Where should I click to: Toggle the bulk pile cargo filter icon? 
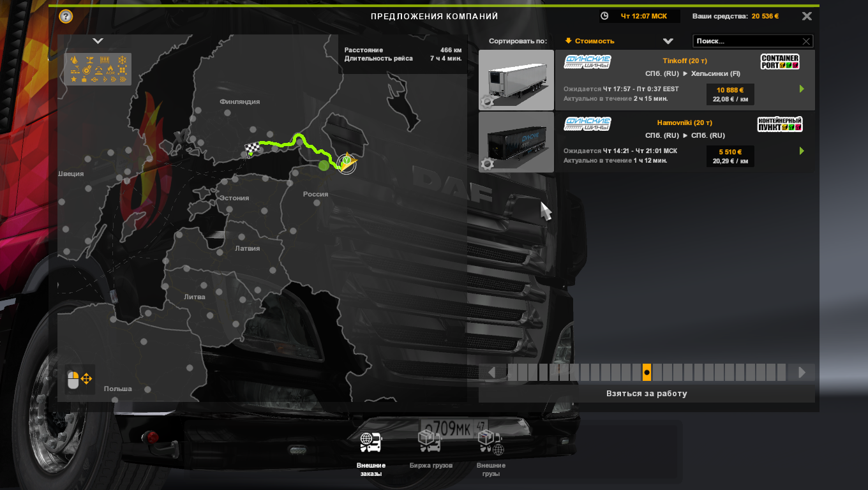tap(99, 70)
